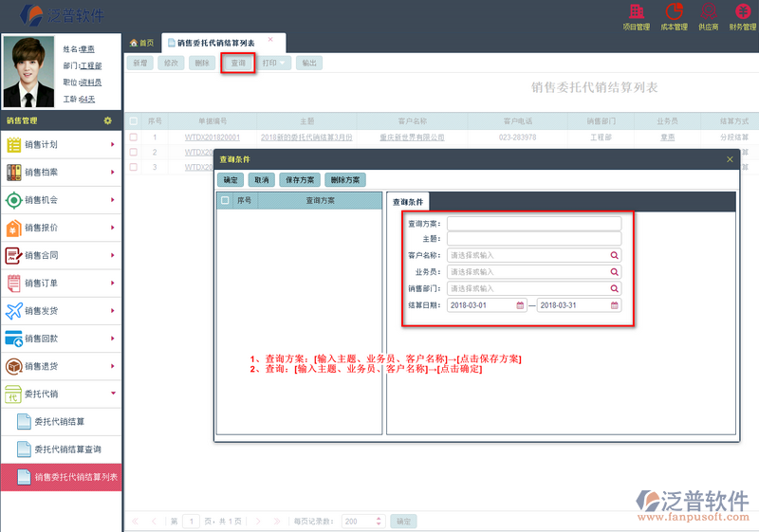Open calendar for end date 2018-03-31
Image resolution: width=759 pixels, height=532 pixels.
pyautogui.click(x=614, y=305)
